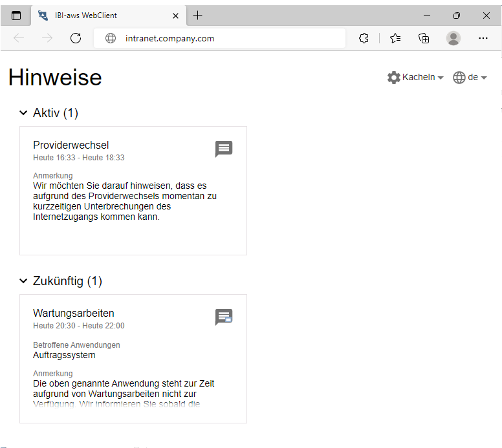Close the IBI-aws WebClient tab
The width and height of the screenshot is (502, 448).
(x=175, y=16)
